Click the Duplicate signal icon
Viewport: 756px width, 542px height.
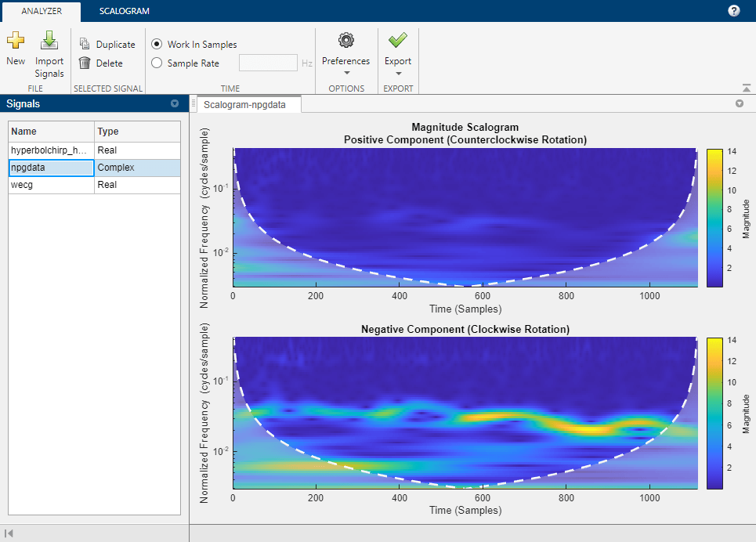(x=85, y=45)
